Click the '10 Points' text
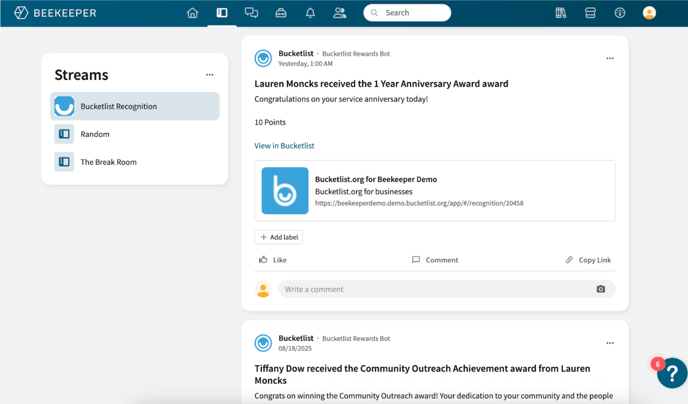Image resolution: width=688 pixels, height=404 pixels. pos(270,122)
